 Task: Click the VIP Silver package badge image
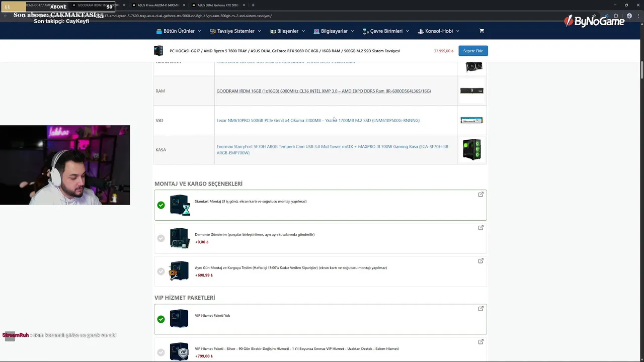179,351
